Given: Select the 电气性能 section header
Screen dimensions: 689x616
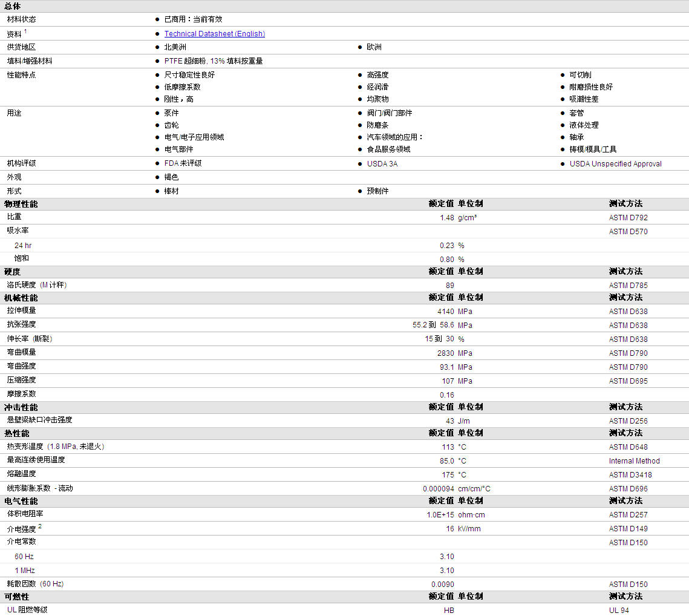Looking at the screenshot, I should (x=21, y=501).
